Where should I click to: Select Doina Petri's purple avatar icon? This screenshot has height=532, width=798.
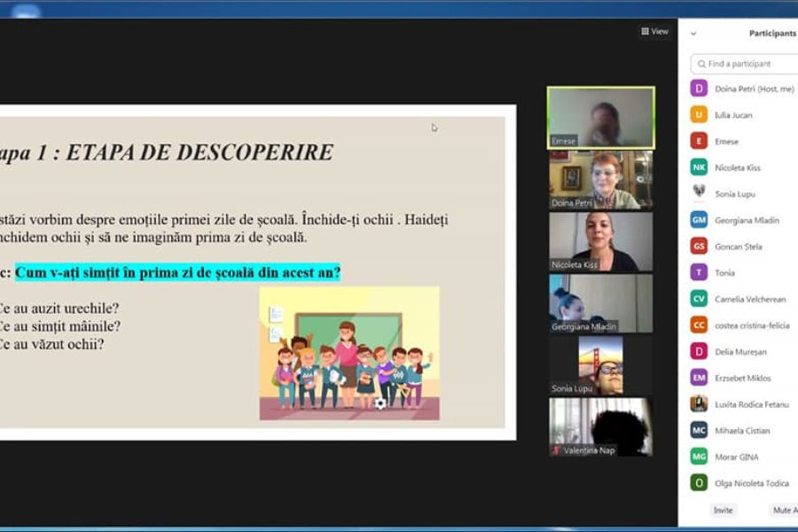[699, 89]
